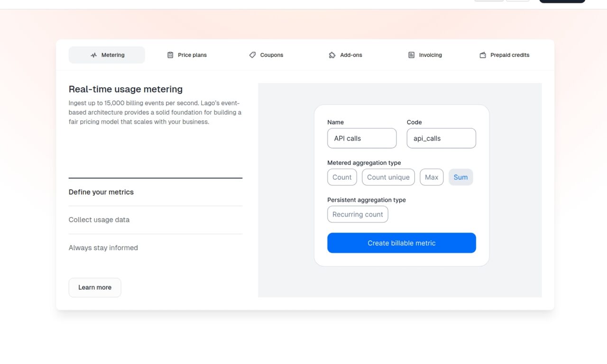607x364 pixels.
Task: Select the Count unique aggregation type
Action: click(388, 177)
